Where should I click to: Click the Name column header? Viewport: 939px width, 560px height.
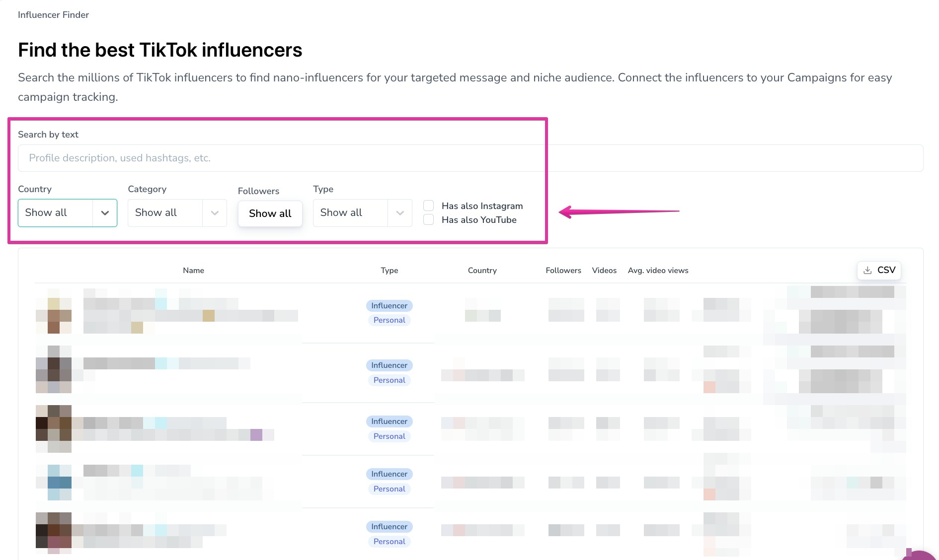pyautogui.click(x=193, y=271)
